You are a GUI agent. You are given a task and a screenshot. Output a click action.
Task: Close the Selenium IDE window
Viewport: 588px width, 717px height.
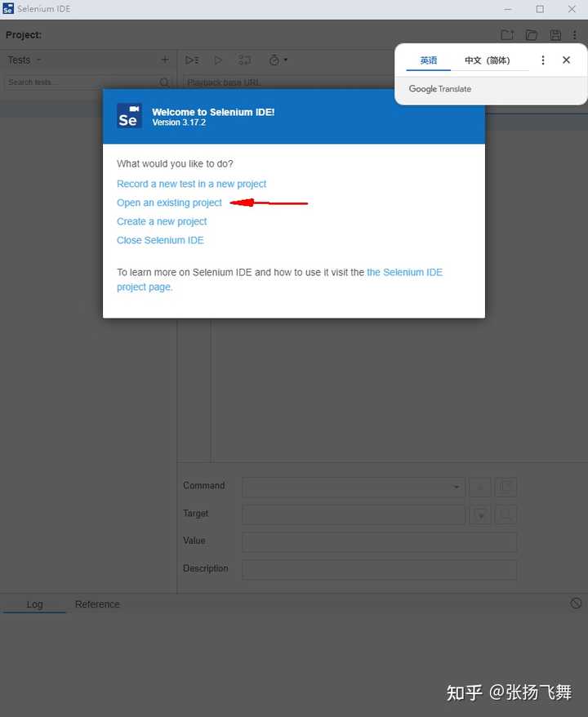[572, 9]
